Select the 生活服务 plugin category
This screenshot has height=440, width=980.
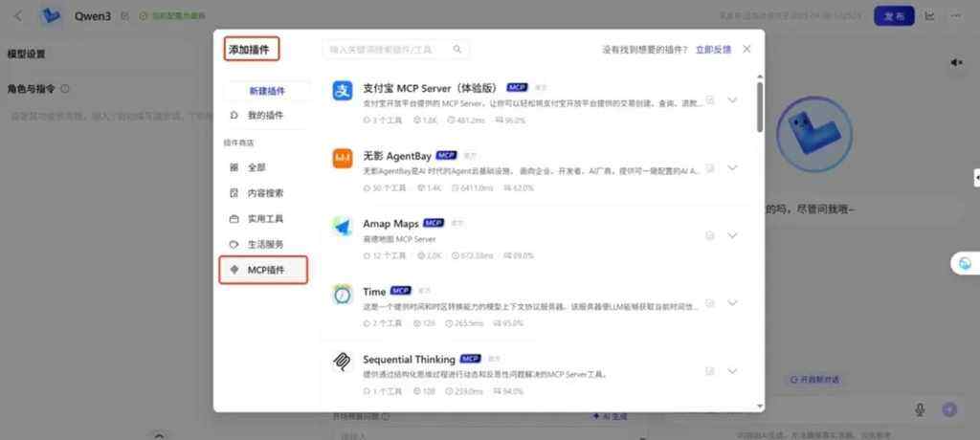pyautogui.click(x=265, y=244)
